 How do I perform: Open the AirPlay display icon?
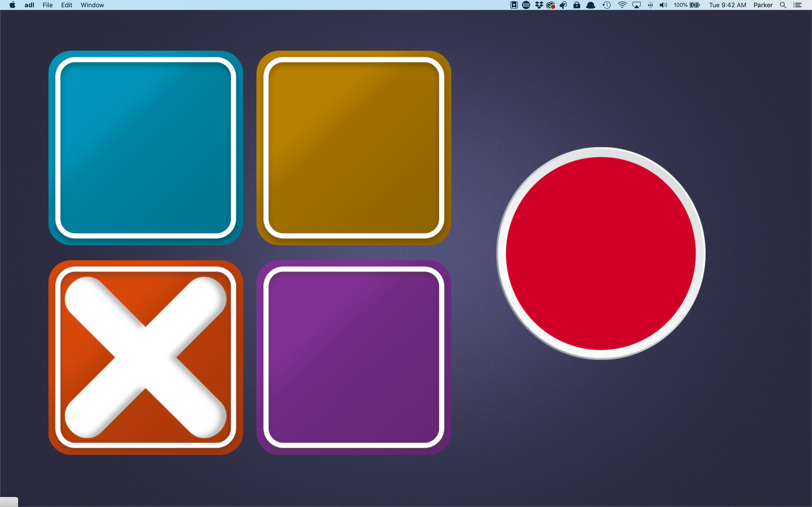636,5
